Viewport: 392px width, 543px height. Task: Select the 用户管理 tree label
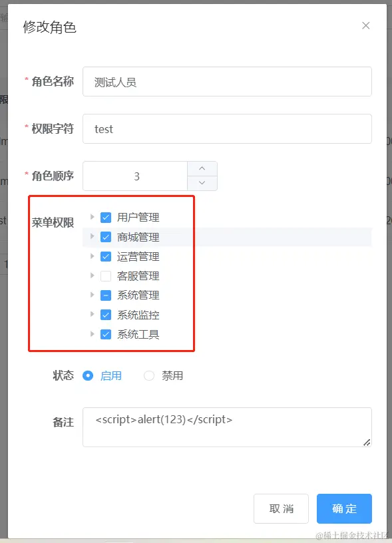138,218
